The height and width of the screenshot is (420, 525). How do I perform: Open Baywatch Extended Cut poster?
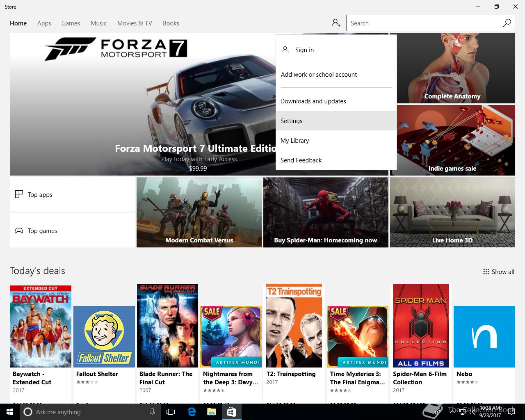(x=41, y=326)
